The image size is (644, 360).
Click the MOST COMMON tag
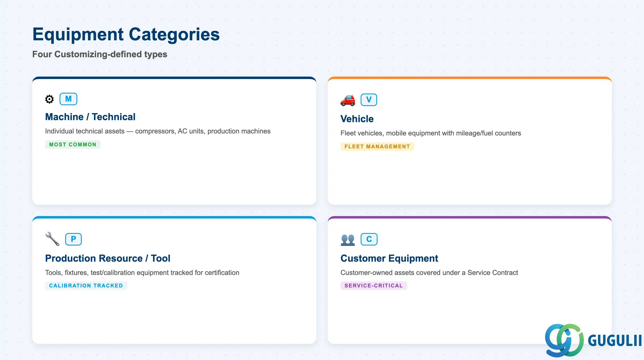click(73, 145)
